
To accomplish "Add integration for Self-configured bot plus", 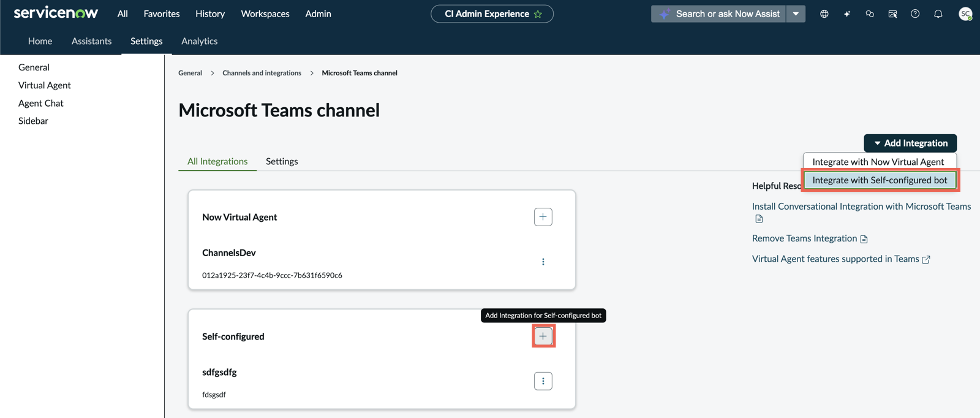I will (x=543, y=336).
